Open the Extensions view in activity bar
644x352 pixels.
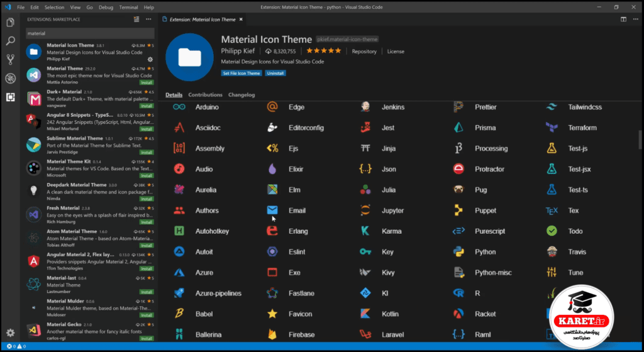10,97
